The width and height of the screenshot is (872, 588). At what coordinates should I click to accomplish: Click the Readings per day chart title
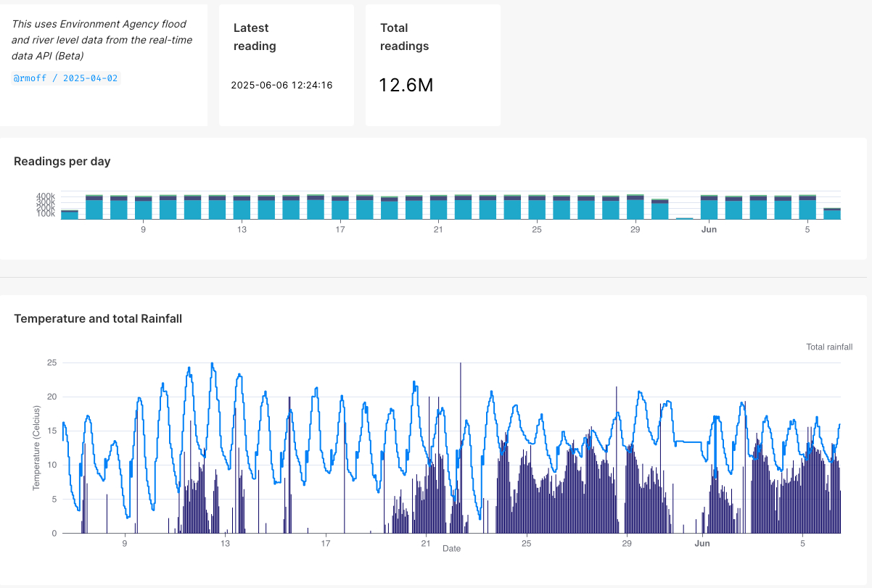click(62, 161)
